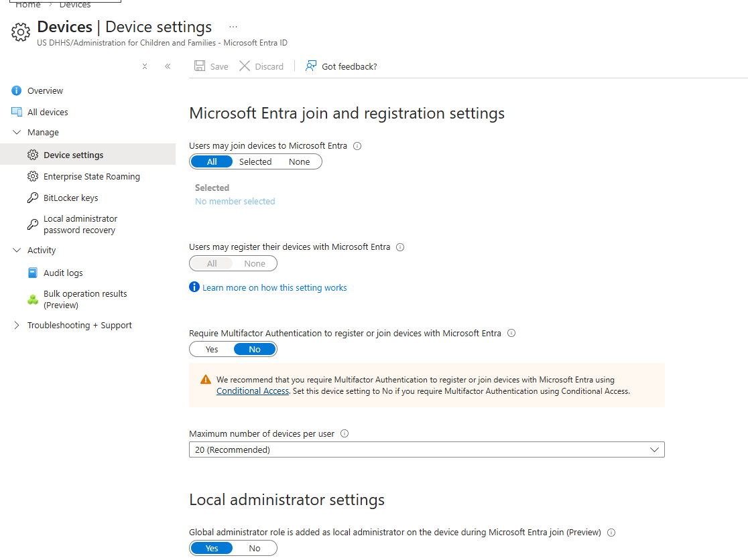Click the Enterprise State Roaming gear icon

pyautogui.click(x=32, y=176)
